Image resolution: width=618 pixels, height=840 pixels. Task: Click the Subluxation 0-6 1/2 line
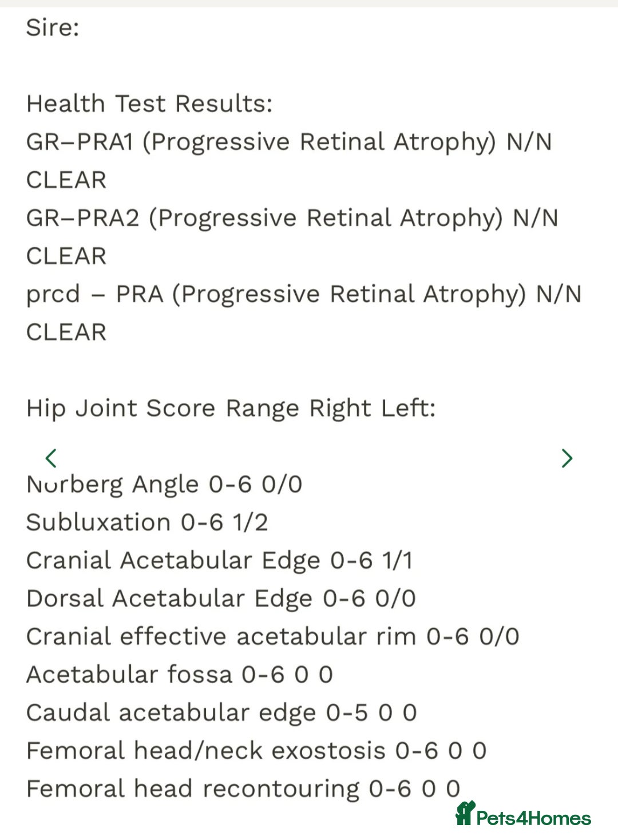coord(147,522)
